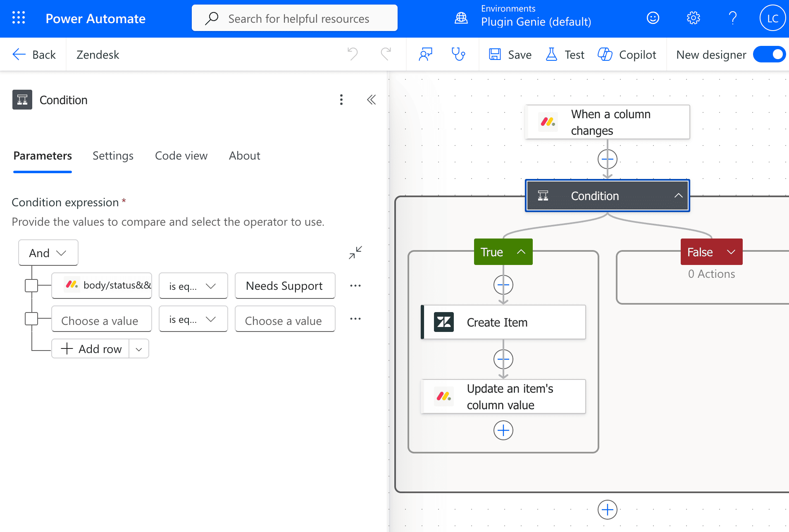Collapse the Condition card on the canvas
The width and height of the screenshot is (789, 532).
[x=679, y=196]
